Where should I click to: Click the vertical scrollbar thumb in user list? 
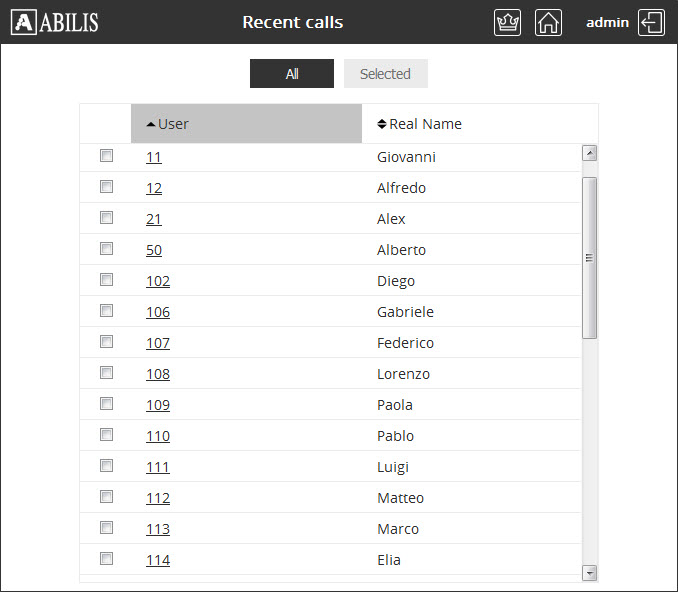(x=589, y=258)
